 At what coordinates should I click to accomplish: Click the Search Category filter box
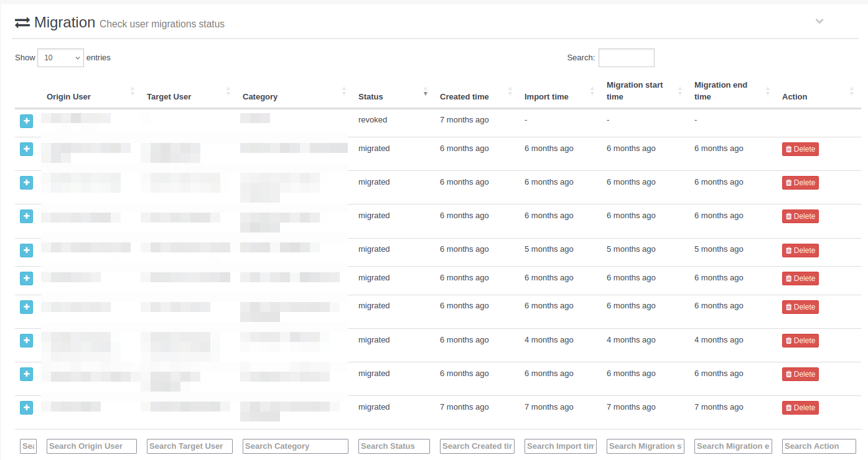point(295,446)
